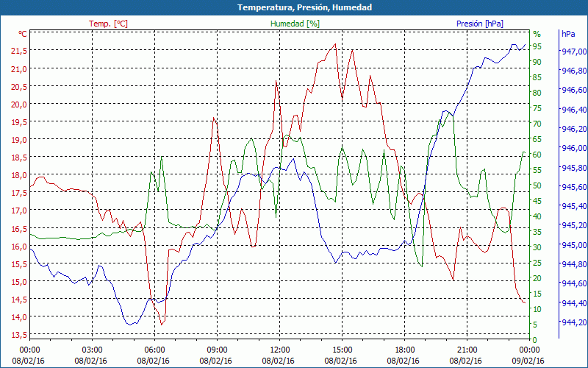Click the 944,20 pressure axis value
The width and height of the screenshot is (588, 368).
tap(574, 322)
